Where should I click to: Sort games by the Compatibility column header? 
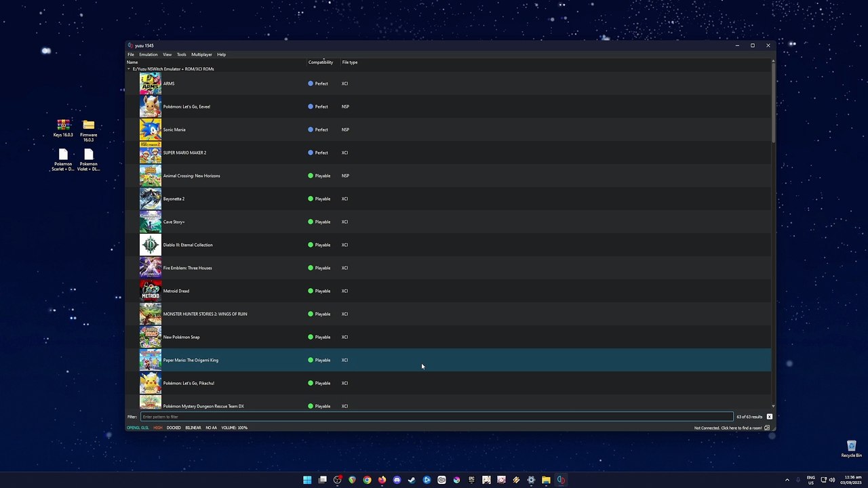(321, 62)
